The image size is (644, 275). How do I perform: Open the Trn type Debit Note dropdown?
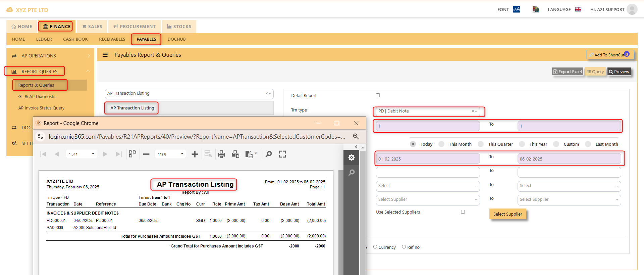(428, 111)
